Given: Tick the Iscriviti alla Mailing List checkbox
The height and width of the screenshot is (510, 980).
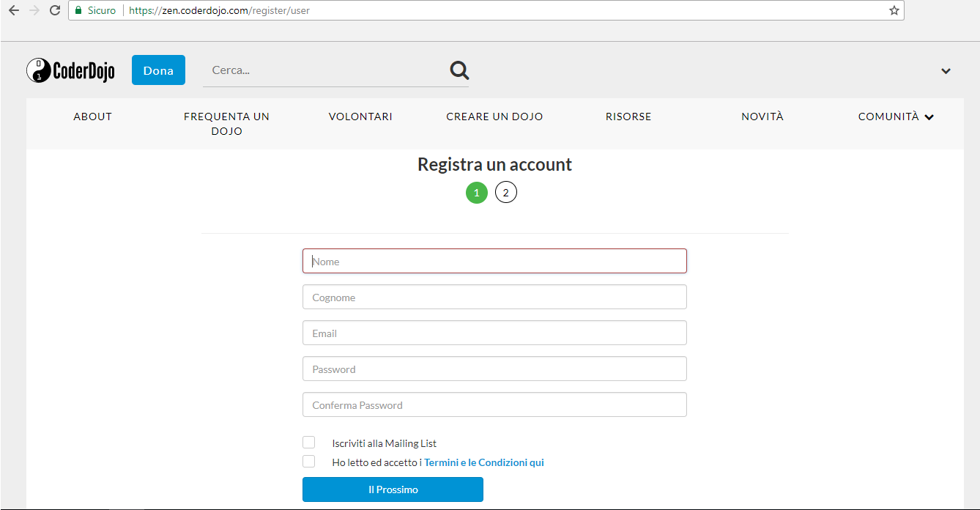Looking at the screenshot, I should point(309,443).
